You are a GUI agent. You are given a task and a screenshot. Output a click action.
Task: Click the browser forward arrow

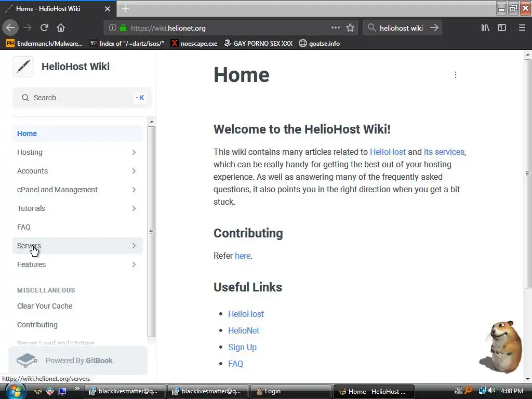click(28, 28)
